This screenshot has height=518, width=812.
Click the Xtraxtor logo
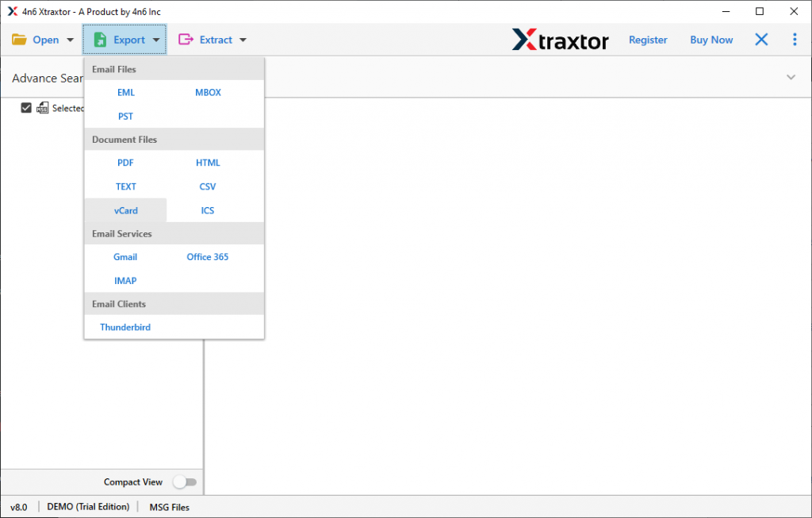pyautogui.click(x=560, y=40)
